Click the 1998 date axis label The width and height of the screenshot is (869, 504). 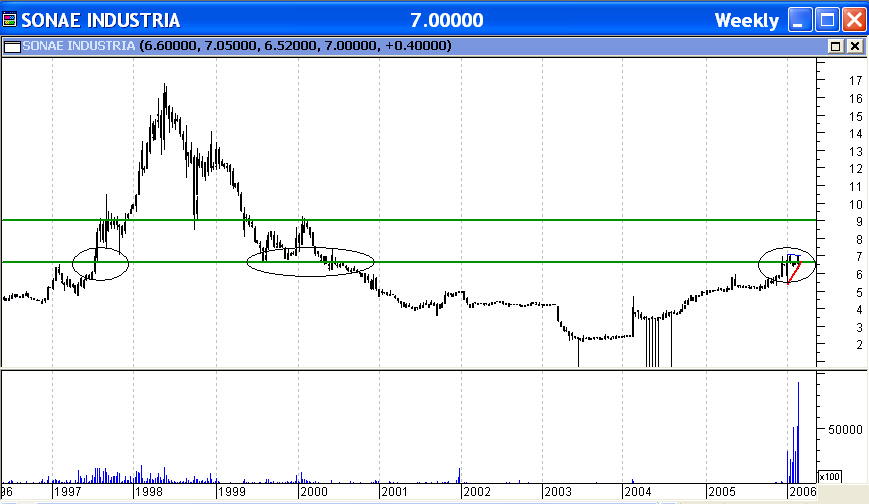point(149,492)
